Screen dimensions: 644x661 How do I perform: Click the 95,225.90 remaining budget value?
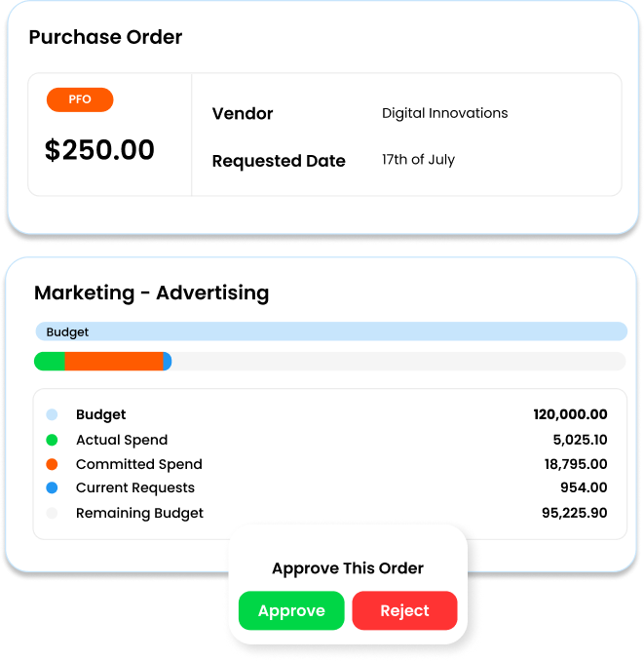(574, 513)
